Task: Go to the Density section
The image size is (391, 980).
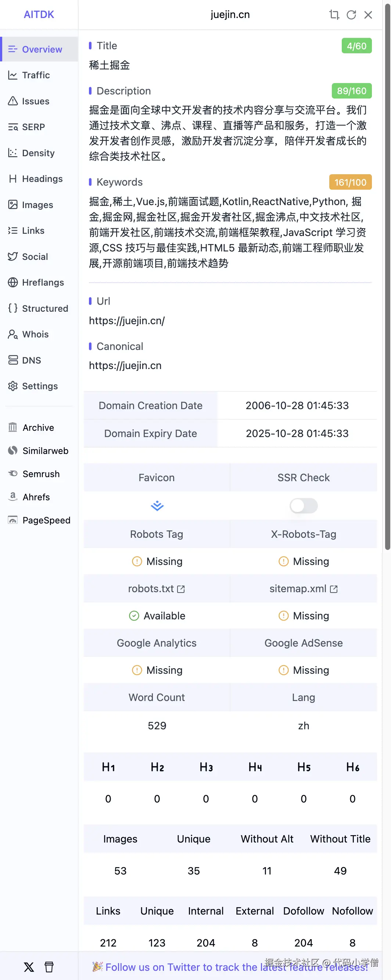Action: pyautogui.click(x=38, y=153)
